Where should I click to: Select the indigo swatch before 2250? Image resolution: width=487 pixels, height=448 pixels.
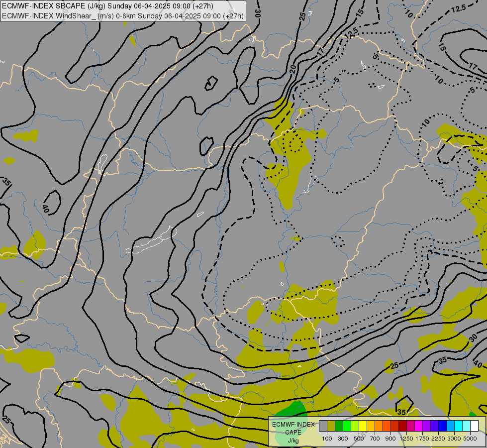coord(434,426)
